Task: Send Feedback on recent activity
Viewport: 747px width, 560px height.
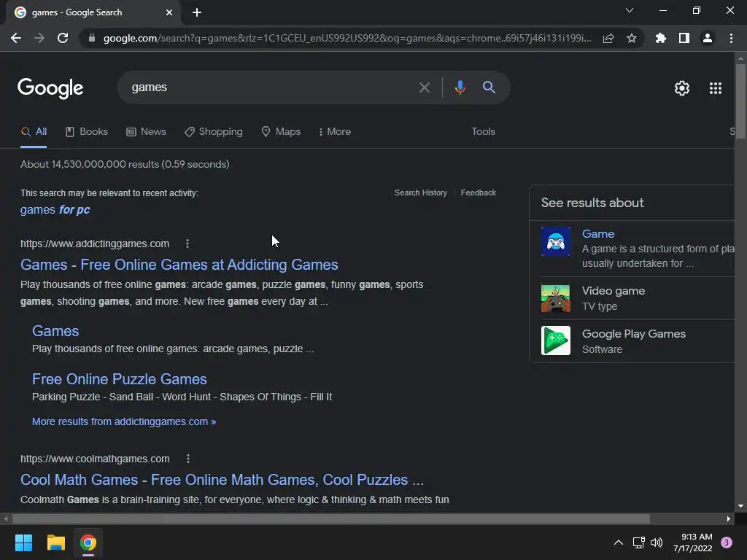Action: 479,192
